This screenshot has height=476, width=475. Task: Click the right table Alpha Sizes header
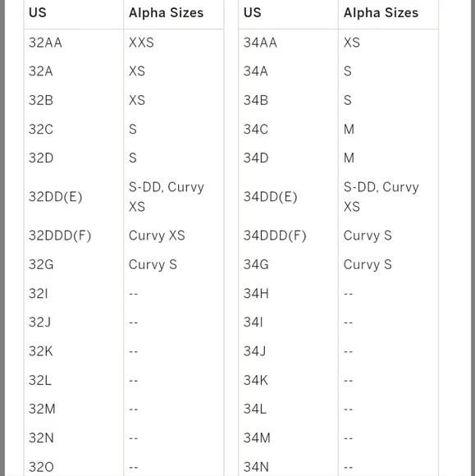tap(381, 13)
